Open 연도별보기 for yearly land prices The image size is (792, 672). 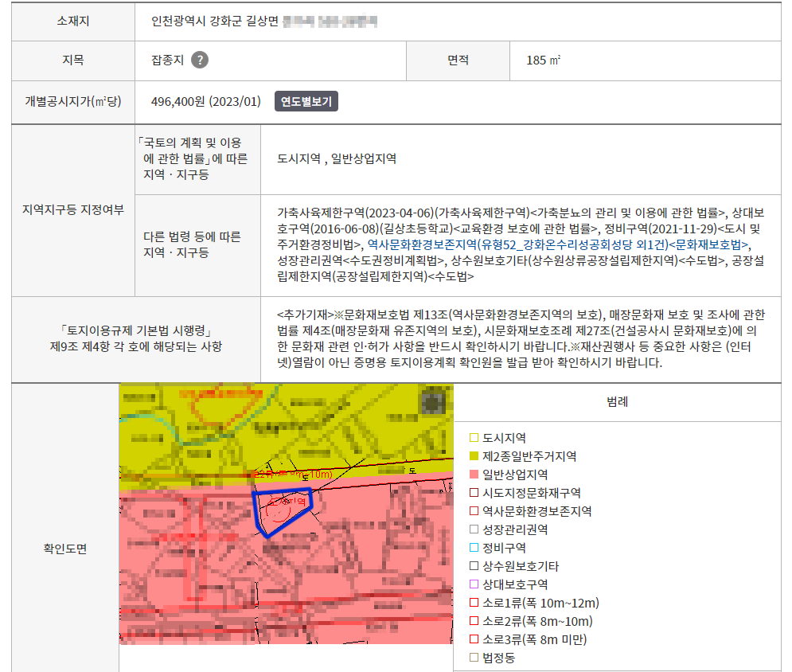(x=306, y=102)
